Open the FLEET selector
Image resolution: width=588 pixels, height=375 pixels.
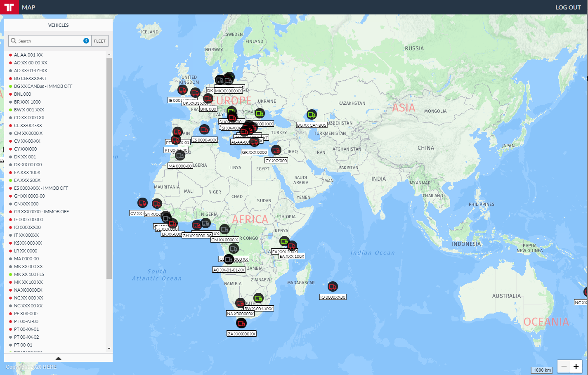click(x=100, y=41)
